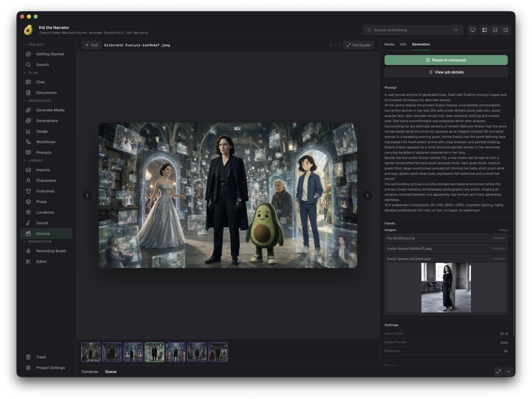
Task: Open the Trash bin icon
Action: point(28,357)
